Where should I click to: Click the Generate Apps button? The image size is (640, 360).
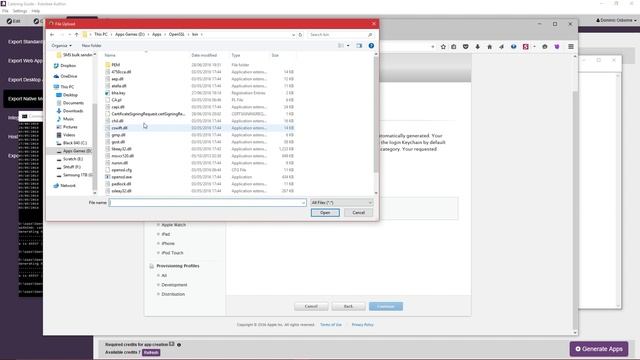tap(599, 349)
